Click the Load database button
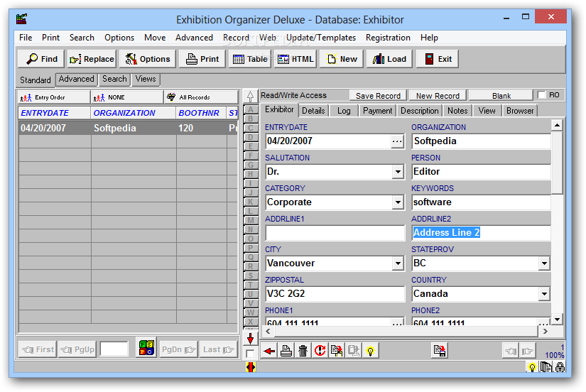Screen dimensions: 586x392 click(x=389, y=59)
